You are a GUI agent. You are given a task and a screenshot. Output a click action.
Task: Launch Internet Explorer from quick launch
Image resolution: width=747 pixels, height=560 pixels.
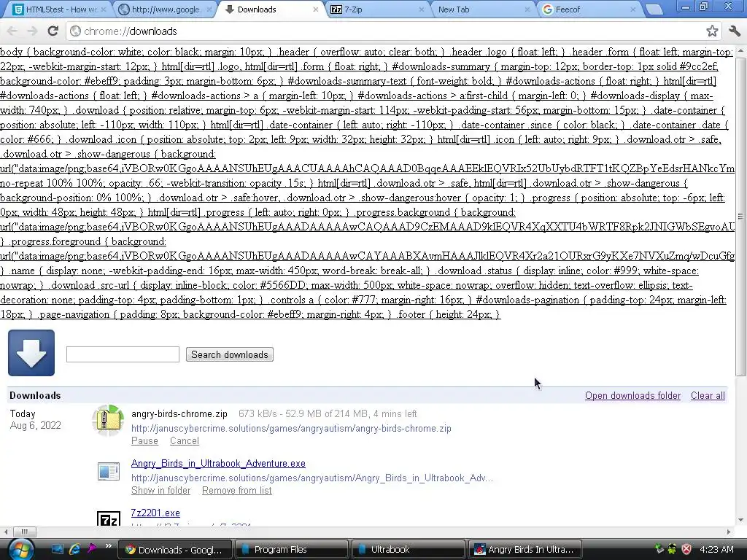tap(74, 549)
